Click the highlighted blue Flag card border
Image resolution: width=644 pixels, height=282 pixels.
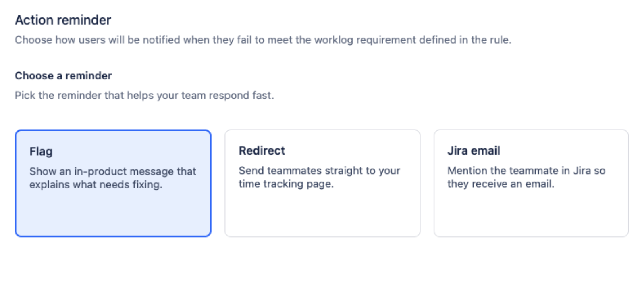[113, 130]
